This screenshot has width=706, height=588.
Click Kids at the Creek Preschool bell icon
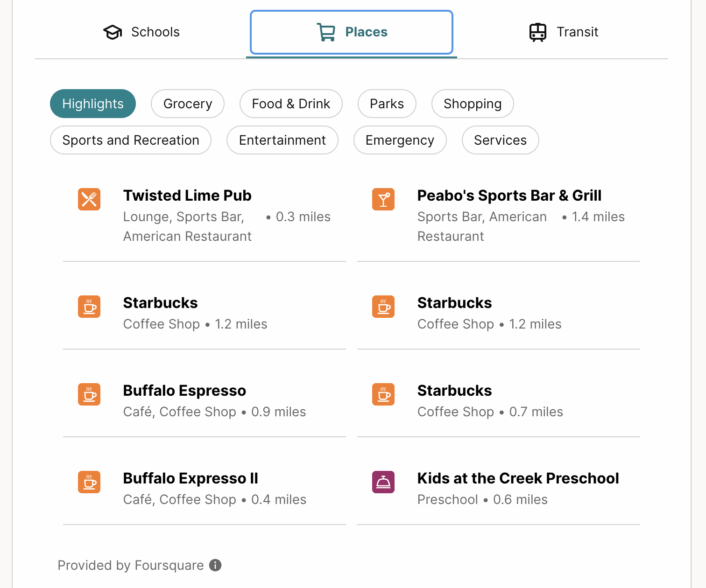click(x=383, y=482)
